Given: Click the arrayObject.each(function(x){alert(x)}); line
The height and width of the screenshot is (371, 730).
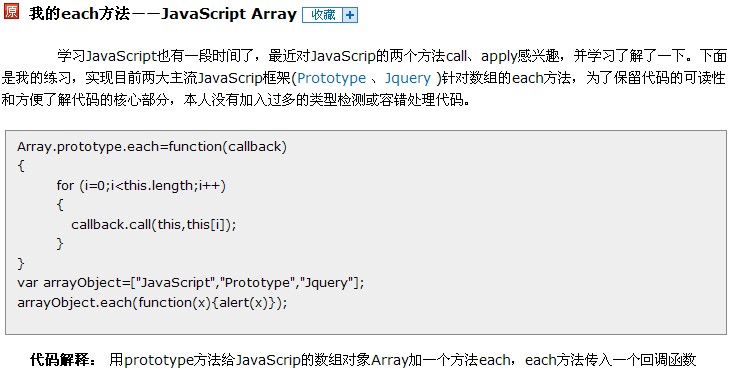Looking at the screenshot, I should click(152, 303).
